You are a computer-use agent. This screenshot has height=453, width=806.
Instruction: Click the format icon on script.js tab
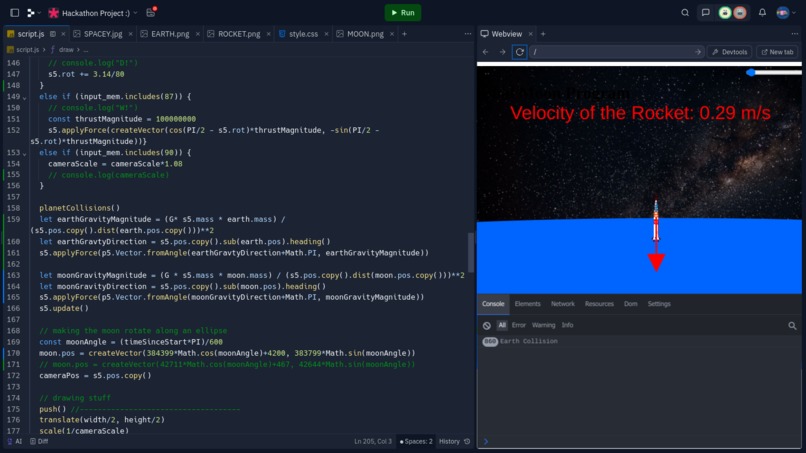click(52, 34)
